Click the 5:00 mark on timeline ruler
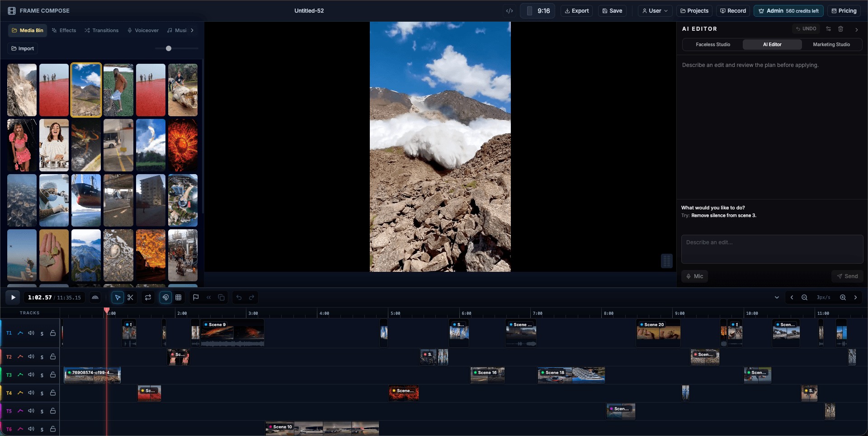 click(x=395, y=313)
